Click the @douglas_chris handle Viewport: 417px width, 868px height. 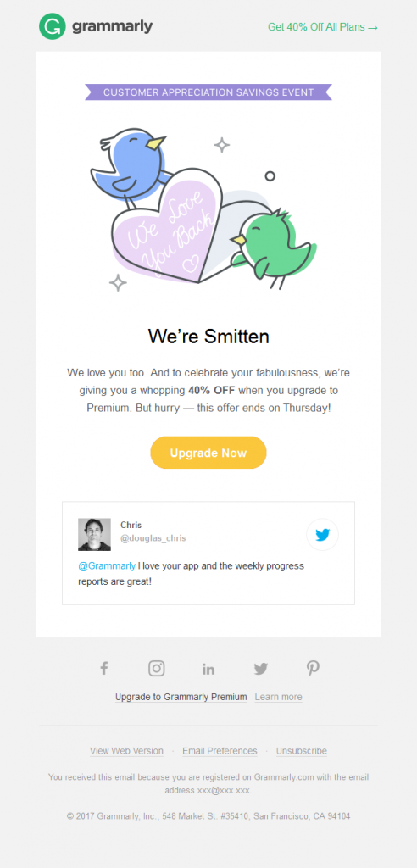153,538
